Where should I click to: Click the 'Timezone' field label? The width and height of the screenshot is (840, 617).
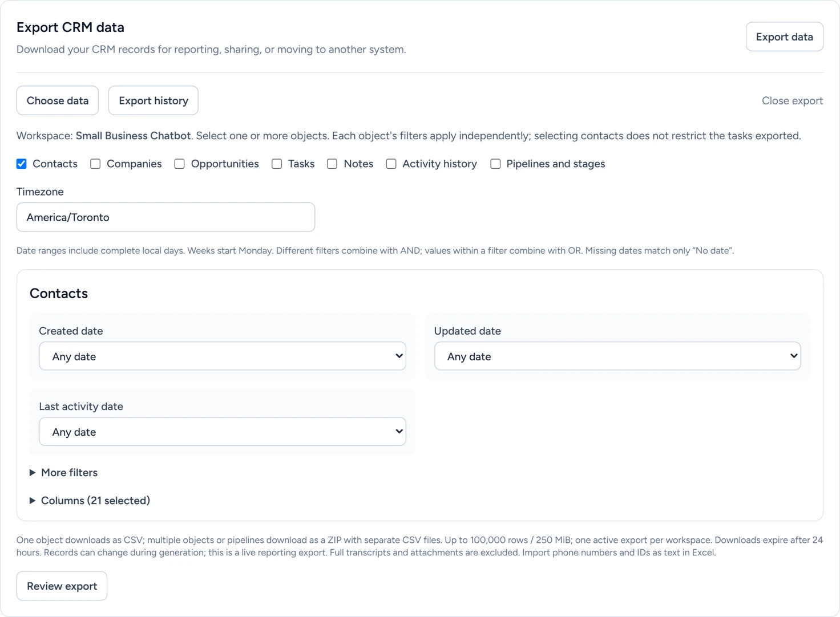40,192
